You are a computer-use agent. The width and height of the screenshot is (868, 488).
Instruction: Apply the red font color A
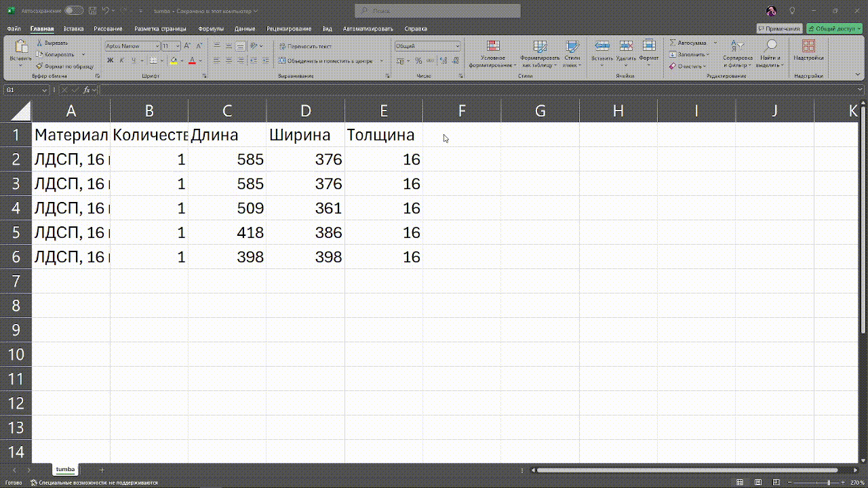tap(192, 60)
